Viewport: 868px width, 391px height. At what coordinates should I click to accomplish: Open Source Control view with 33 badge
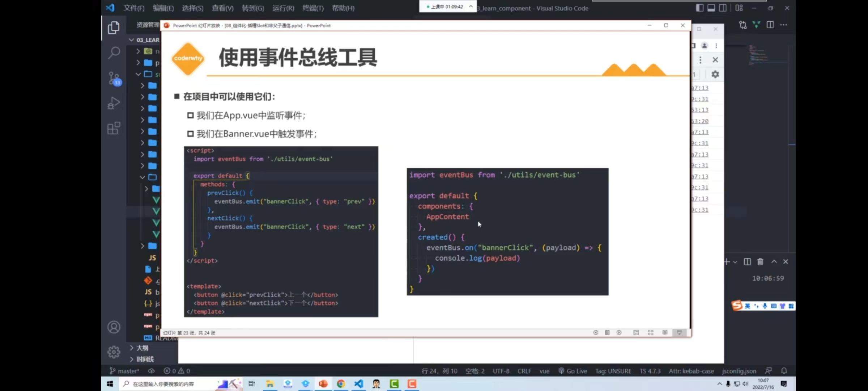[114, 78]
